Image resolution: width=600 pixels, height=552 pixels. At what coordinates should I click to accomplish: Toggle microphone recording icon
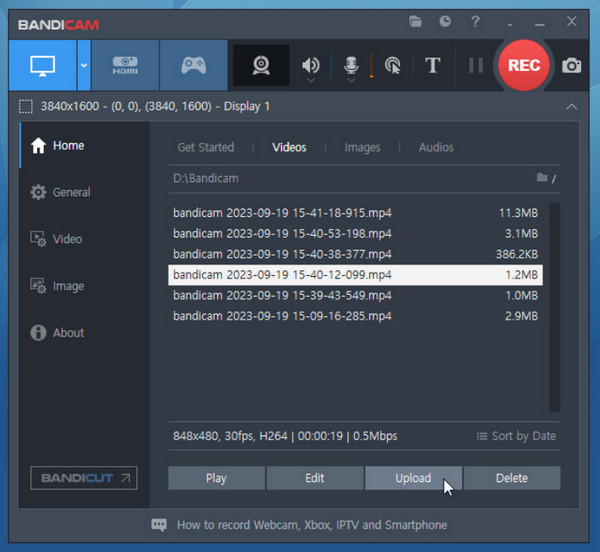click(351, 65)
